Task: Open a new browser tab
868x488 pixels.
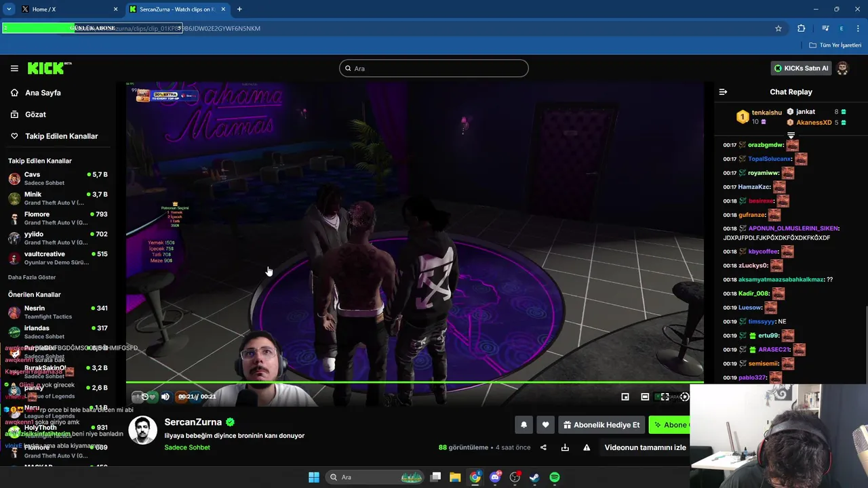Action: 239,9
